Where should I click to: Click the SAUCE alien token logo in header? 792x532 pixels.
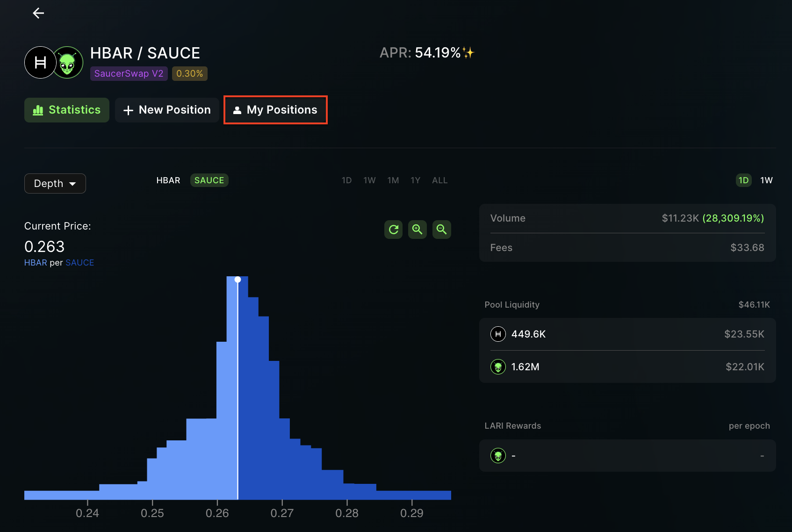[68, 62]
